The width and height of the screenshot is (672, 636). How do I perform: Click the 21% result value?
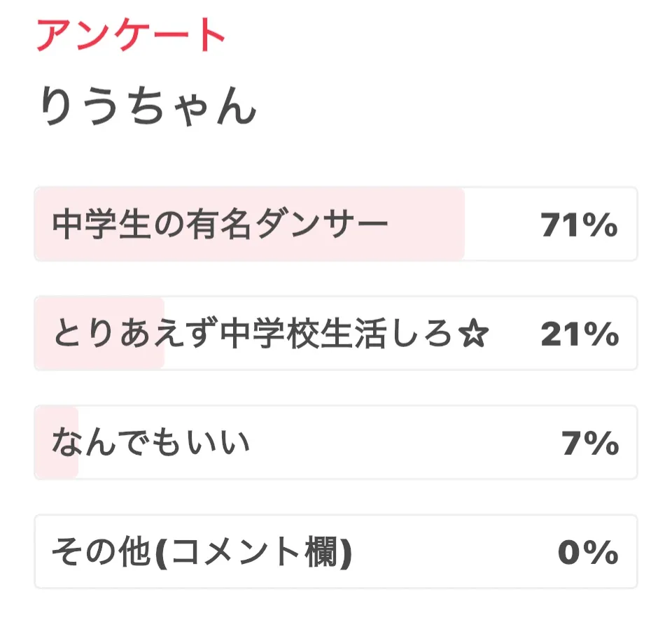(579, 335)
